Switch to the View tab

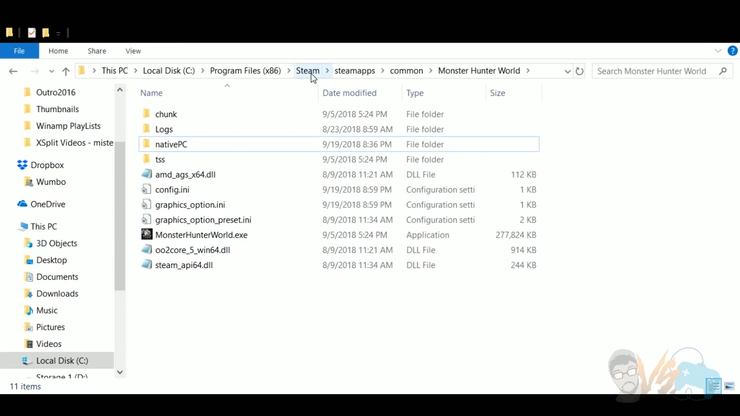tap(133, 51)
